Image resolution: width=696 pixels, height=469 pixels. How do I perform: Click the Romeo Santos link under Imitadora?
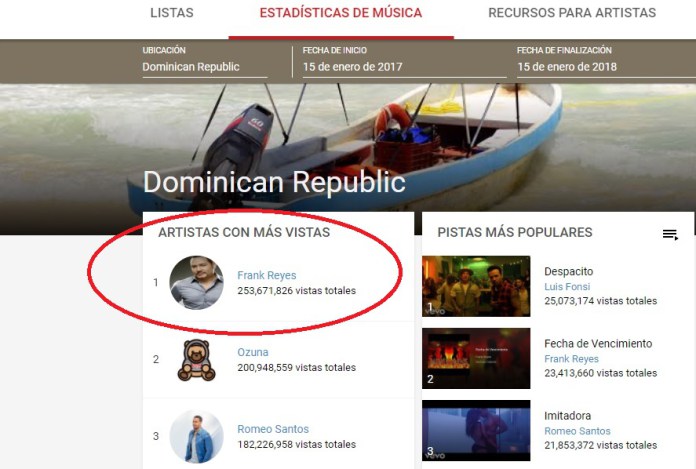pos(577,431)
